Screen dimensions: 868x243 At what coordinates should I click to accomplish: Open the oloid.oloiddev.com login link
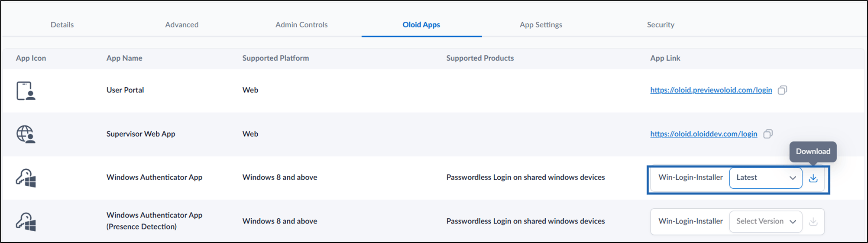(x=703, y=134)
